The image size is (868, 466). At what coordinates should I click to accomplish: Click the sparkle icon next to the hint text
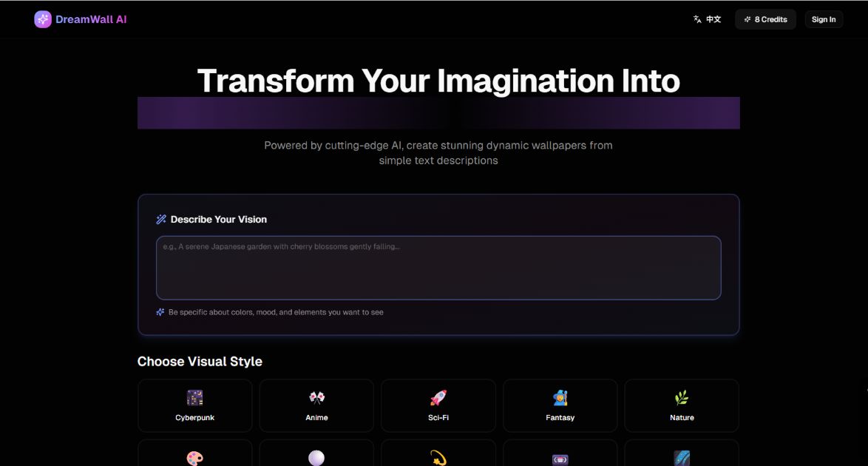click(160, 312)
